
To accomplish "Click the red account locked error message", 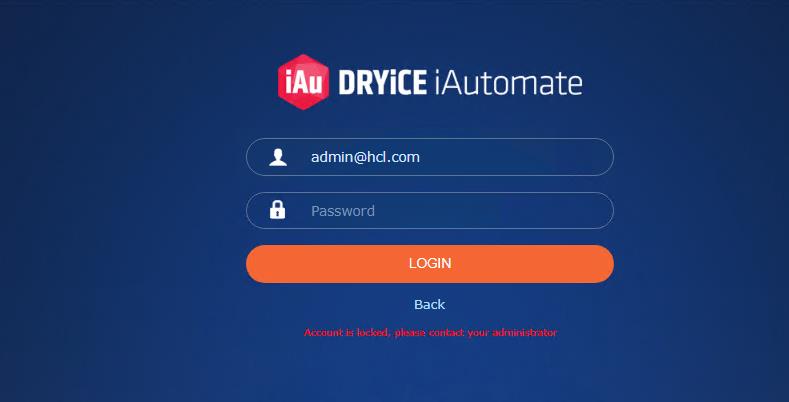I will click(x=430, y=333).
